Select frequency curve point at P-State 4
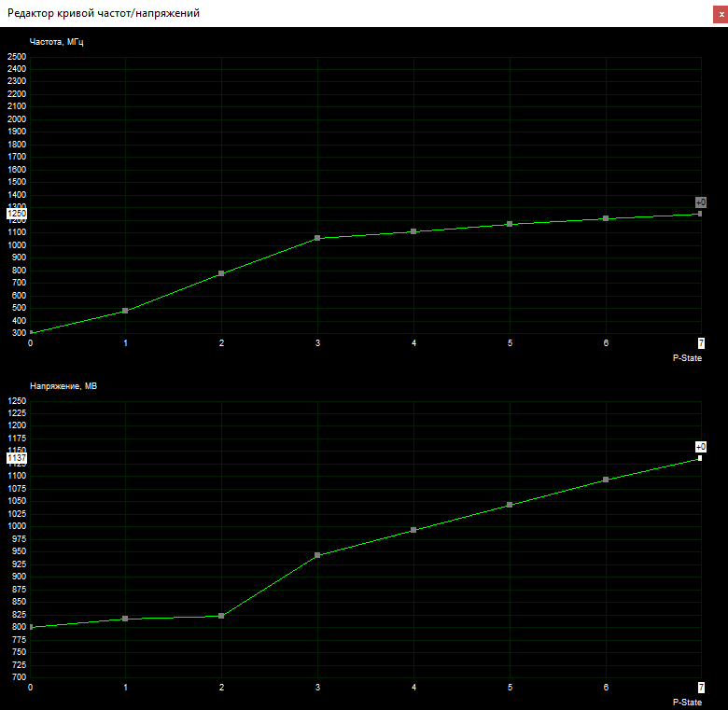728x710 pixels. (413, 231)
